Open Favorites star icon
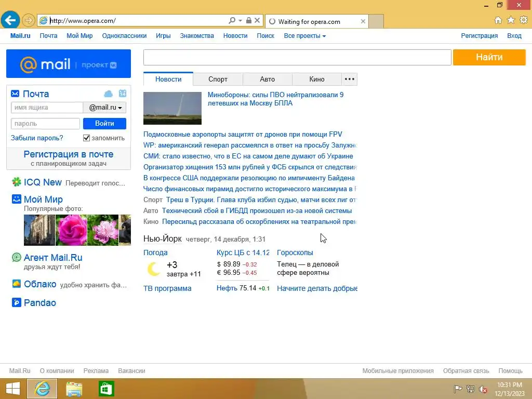The image size is (532, 399). [511, 20]
